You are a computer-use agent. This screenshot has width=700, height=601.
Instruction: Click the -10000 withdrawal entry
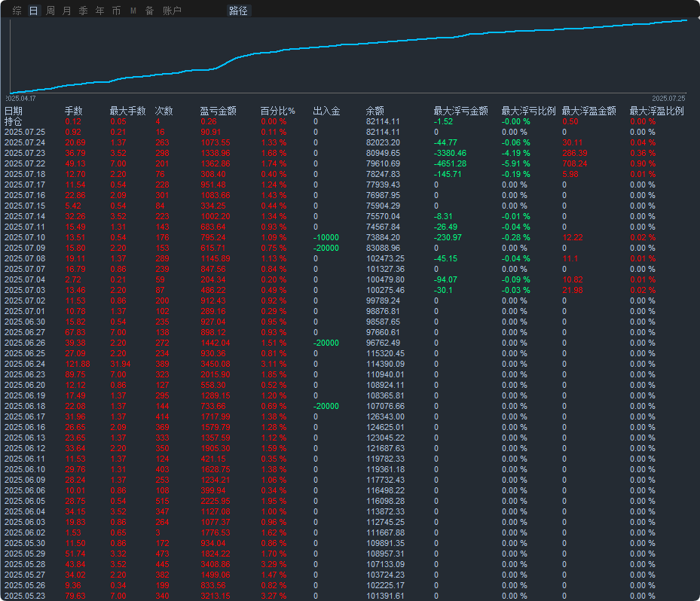(326, 237)
